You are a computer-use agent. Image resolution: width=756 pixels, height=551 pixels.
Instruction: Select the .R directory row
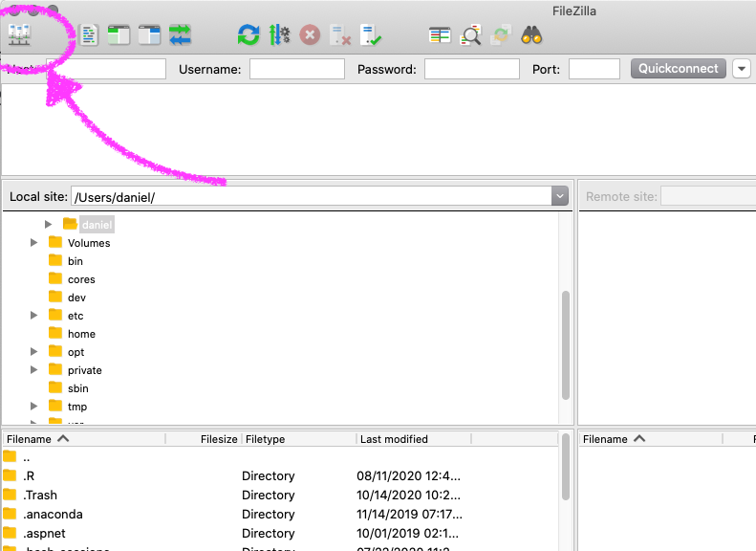280,476
